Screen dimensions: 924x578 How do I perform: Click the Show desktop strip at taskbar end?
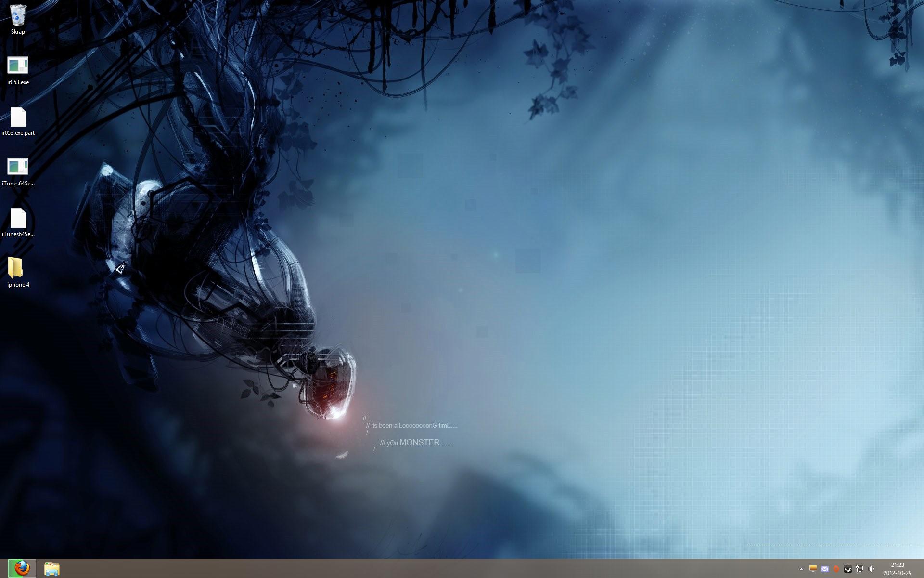[921, 569]
